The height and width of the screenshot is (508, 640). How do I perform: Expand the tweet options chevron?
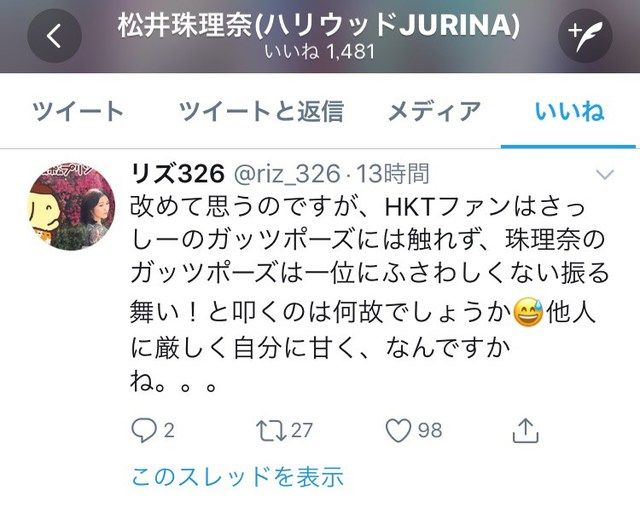coord(605,175)
